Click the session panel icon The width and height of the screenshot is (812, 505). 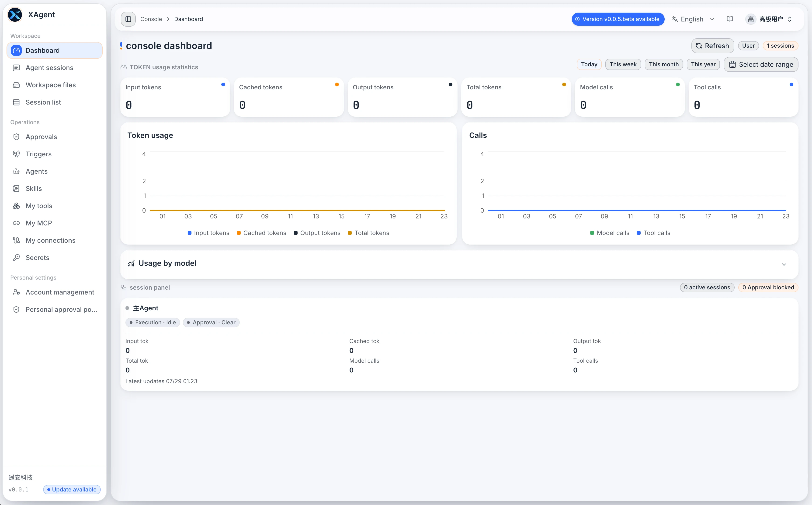click(124, 288)
